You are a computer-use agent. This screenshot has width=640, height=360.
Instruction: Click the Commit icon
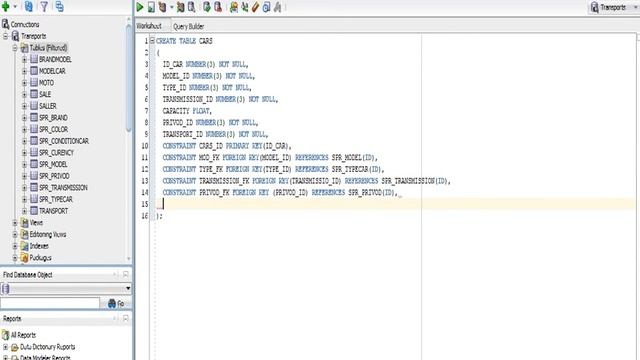point(207,7)
